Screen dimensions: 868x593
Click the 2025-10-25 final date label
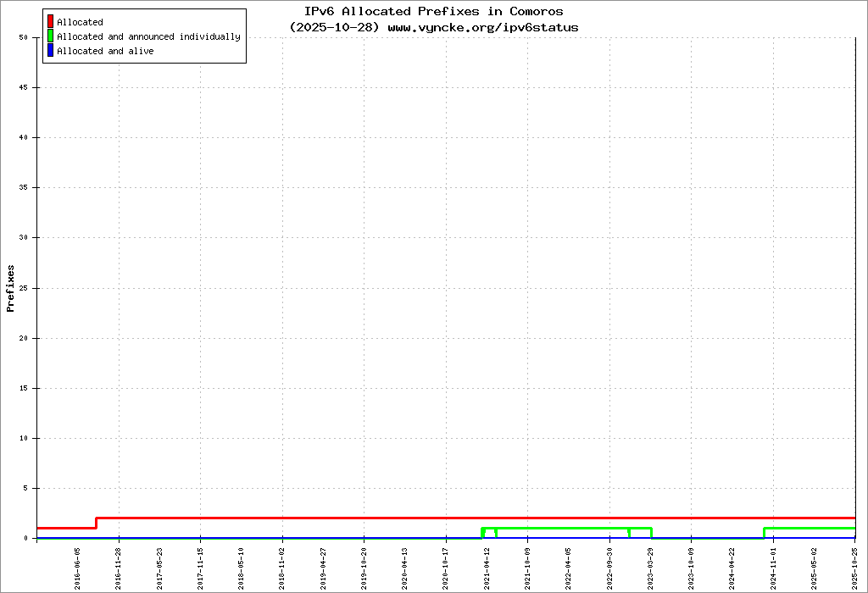(855, 564)
